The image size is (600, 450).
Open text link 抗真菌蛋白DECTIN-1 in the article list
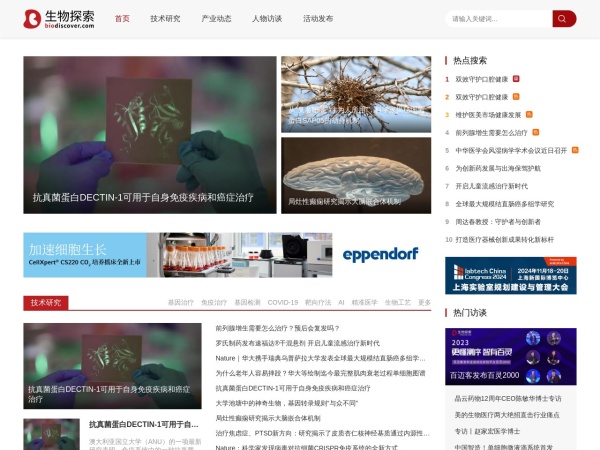click(x=293, y=388)
